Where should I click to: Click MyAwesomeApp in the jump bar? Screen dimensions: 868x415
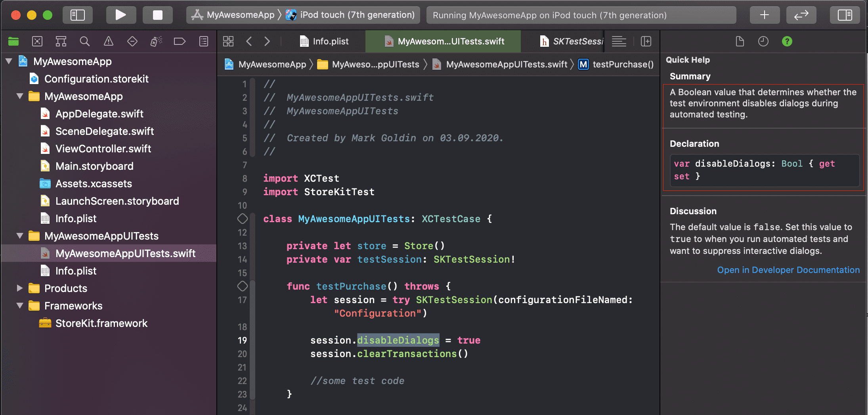(x=266, y=64)
